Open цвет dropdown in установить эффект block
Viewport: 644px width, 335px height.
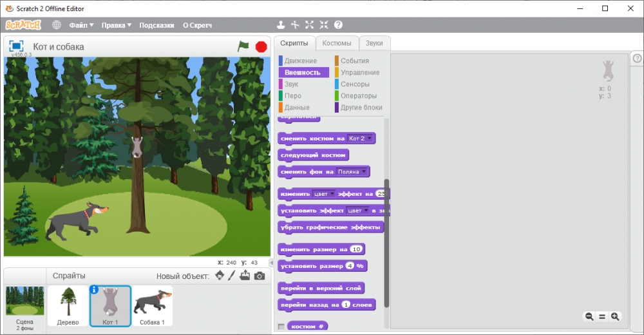tap(357, 211)
